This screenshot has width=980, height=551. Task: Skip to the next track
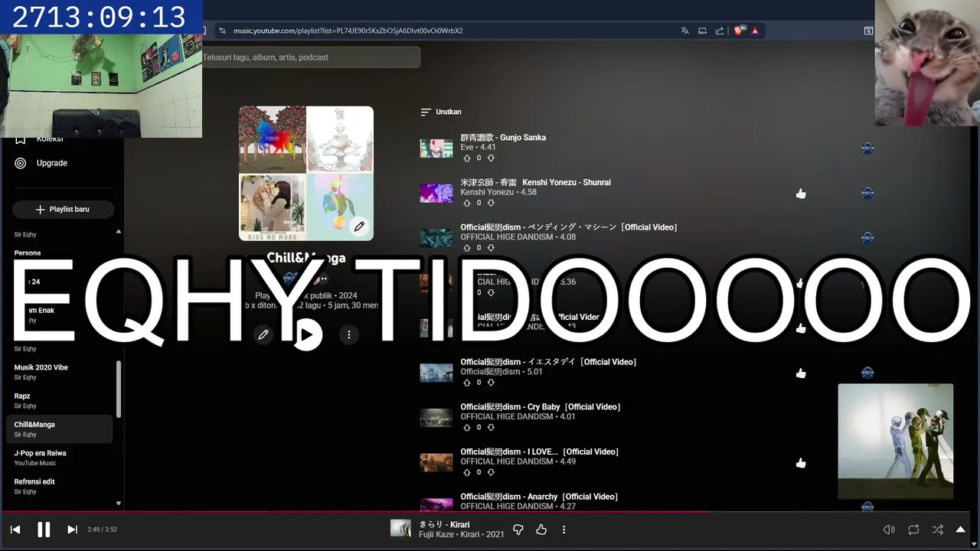click(72, 530)
